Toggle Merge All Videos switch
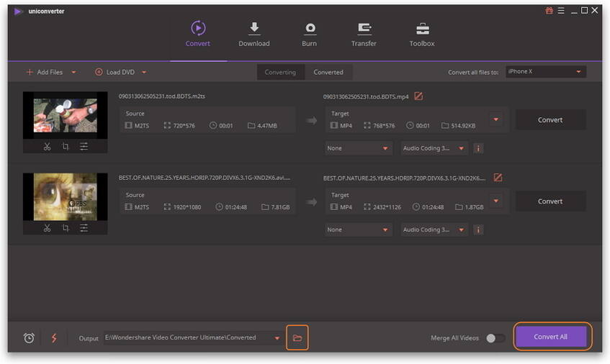This screenshot has height=364, width=610. pos(495,338)
